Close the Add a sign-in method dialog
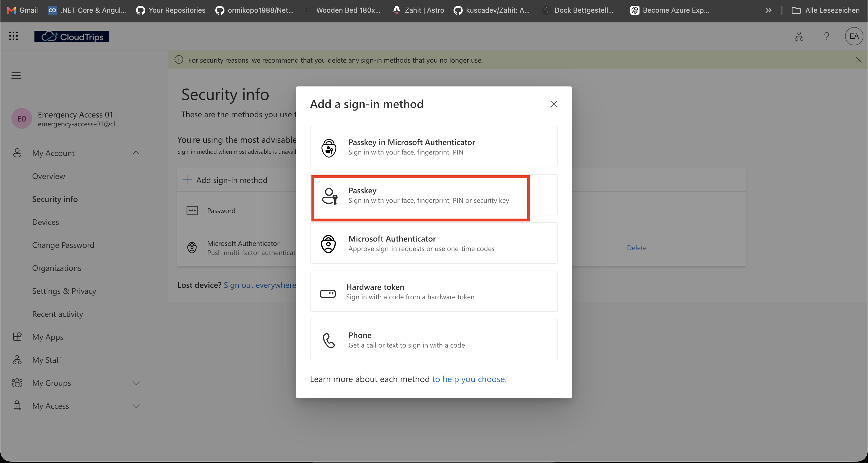 pos(554,104)
